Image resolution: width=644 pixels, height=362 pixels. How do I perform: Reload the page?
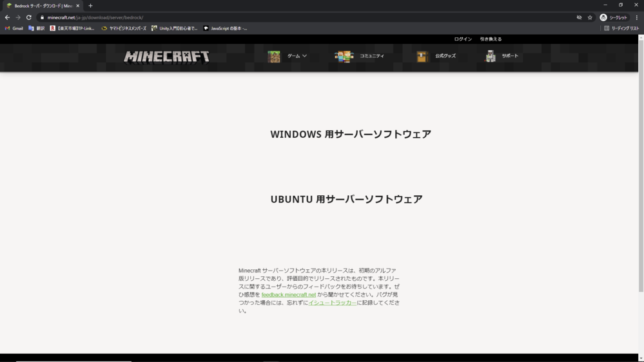[29, 17]
